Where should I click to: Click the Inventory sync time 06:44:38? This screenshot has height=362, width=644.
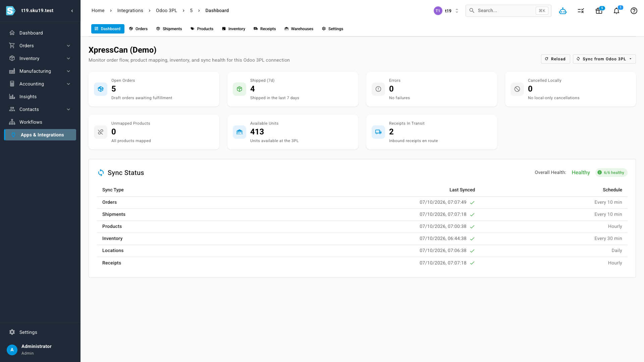coord(443,239)
